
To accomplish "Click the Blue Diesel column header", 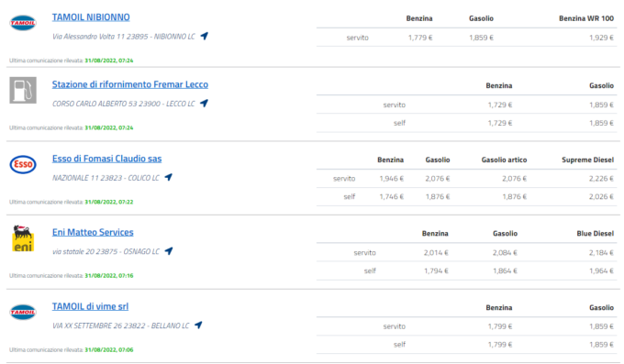I will [596, 234].
